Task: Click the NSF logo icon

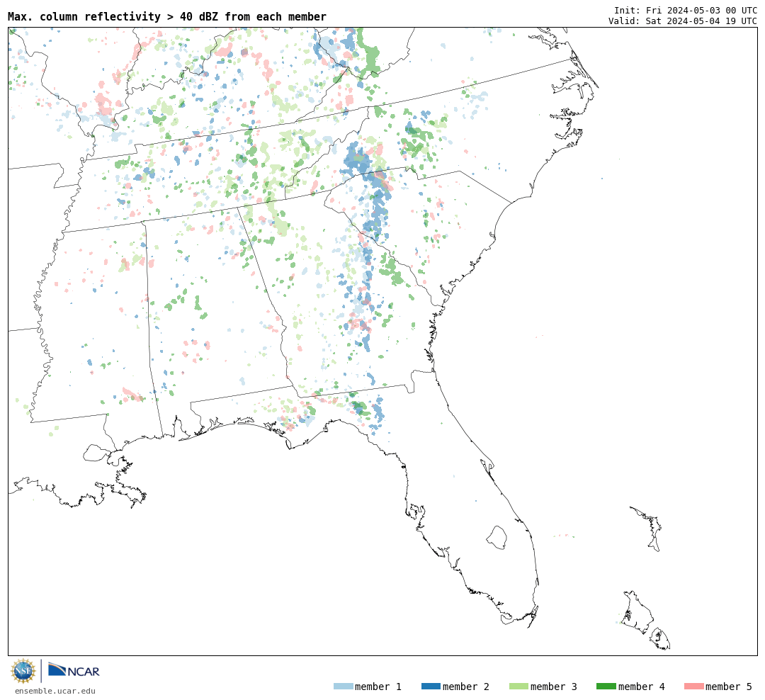Action: click(x=23, y=671)
